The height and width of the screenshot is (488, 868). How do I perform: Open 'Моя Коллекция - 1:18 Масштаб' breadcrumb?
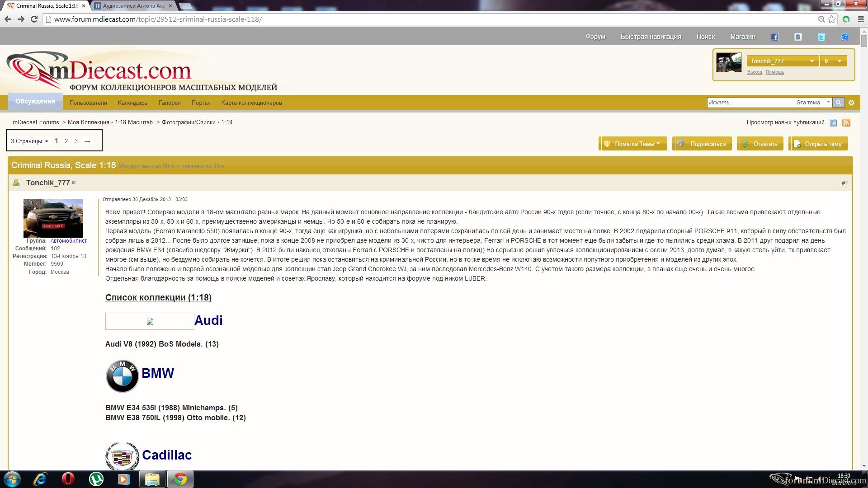point(110,122)
